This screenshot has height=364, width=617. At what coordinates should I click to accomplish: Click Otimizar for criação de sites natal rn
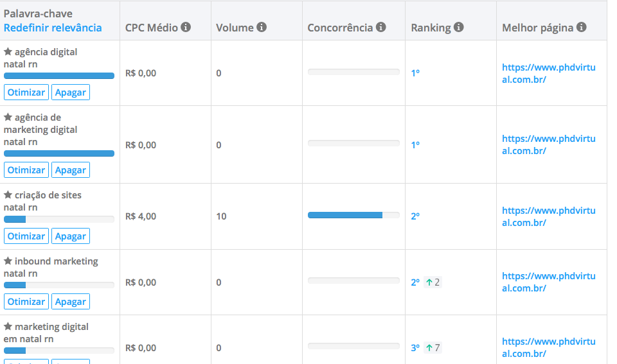point(26,236)
